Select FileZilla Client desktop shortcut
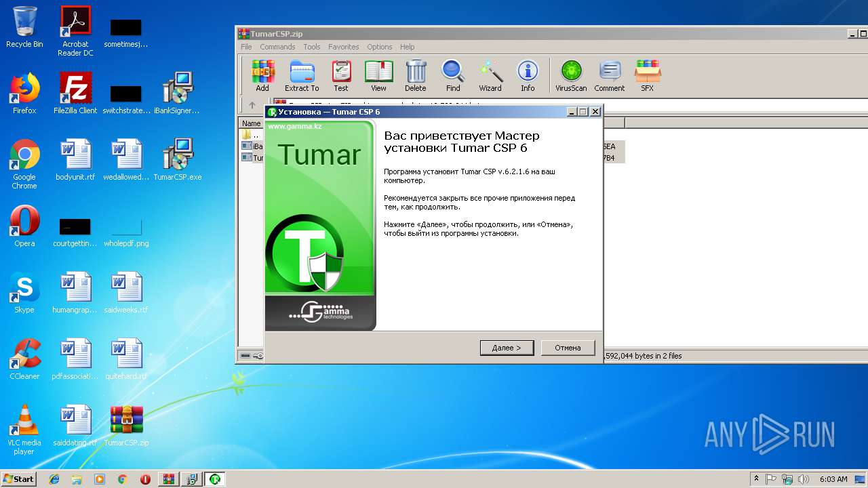The image size is (868, 488). tap(75, 94)
